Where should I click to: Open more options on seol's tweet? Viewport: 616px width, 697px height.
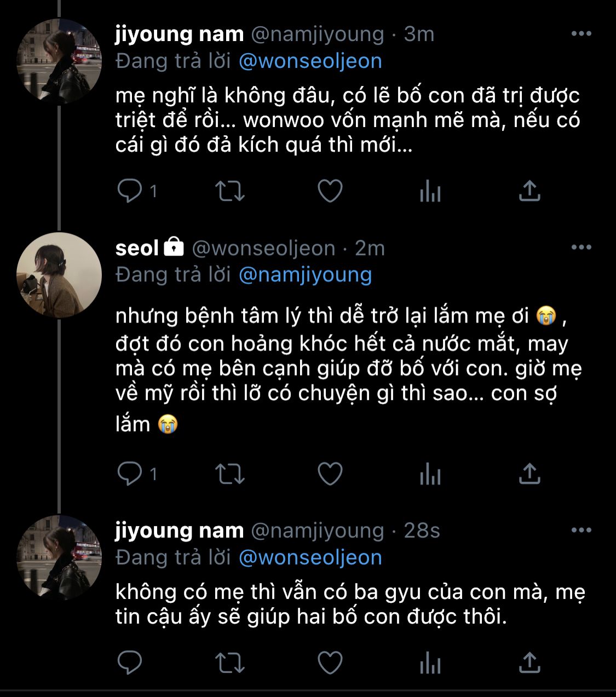point(581,247)
